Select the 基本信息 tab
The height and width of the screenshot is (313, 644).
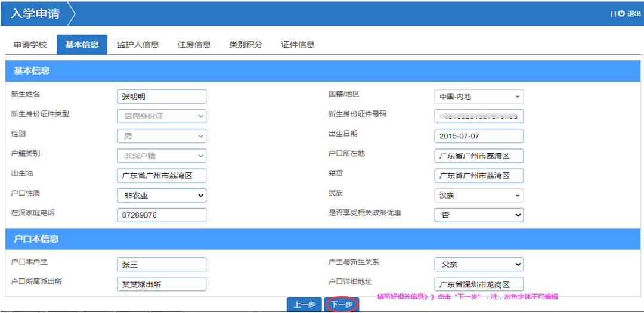(x=82, y=45)
